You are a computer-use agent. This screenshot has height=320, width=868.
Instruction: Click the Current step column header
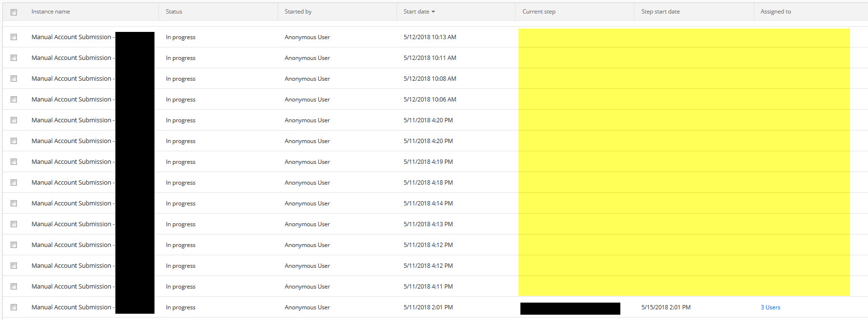point(539,12)
